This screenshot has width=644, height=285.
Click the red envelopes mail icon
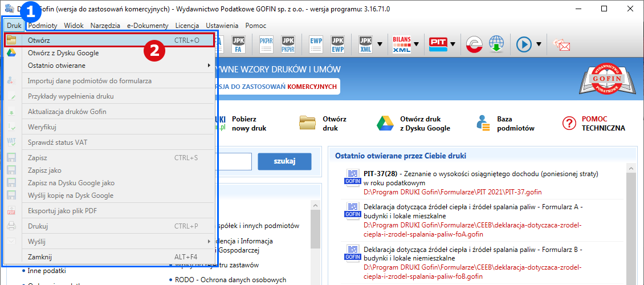tap(561, 44)
